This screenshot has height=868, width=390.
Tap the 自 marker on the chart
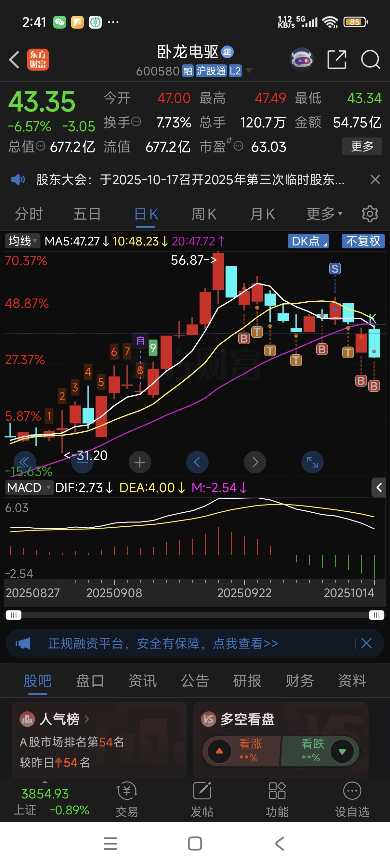pyautogui.click(x=140, y=341)
